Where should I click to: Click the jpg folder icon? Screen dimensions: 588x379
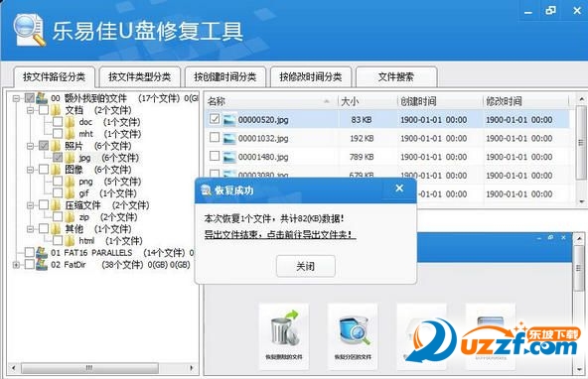point(69,158)
